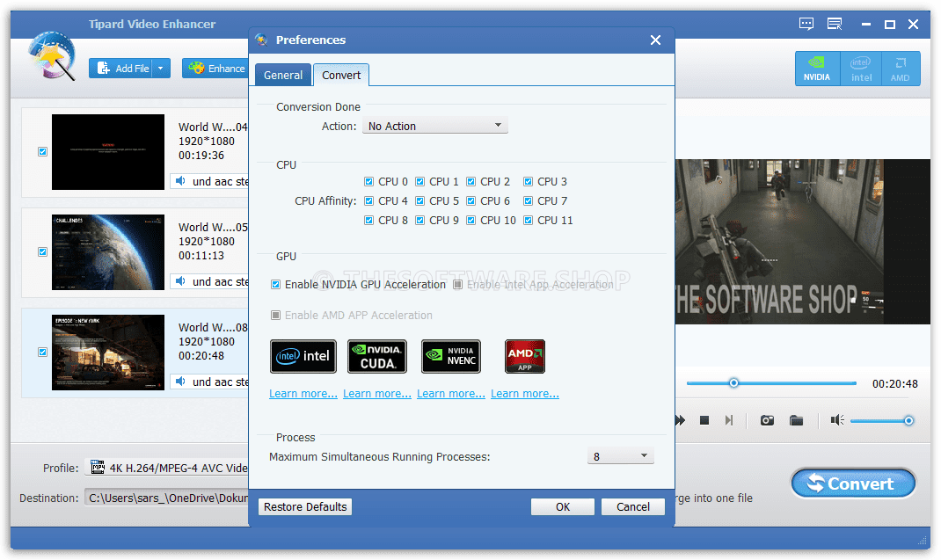Uncheck CPU 10 affinity
This screenshot has width=941, height=560.
[471, 221]
